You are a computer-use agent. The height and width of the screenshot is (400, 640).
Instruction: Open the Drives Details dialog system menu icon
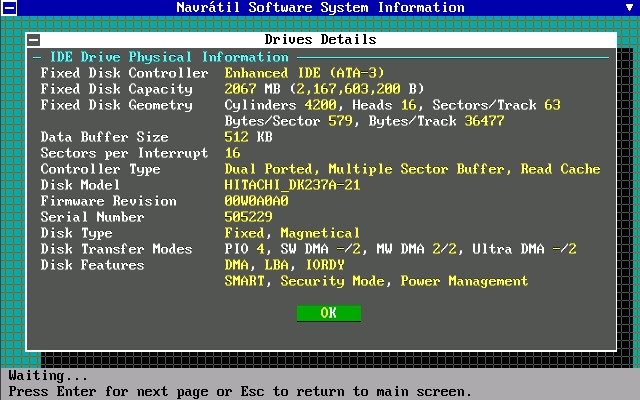click(33, 40)
